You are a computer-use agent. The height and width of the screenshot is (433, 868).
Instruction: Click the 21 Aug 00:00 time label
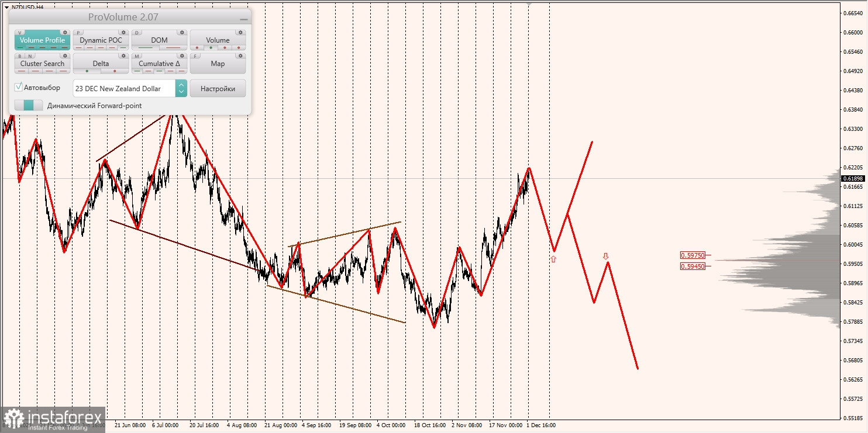(281, 425)
